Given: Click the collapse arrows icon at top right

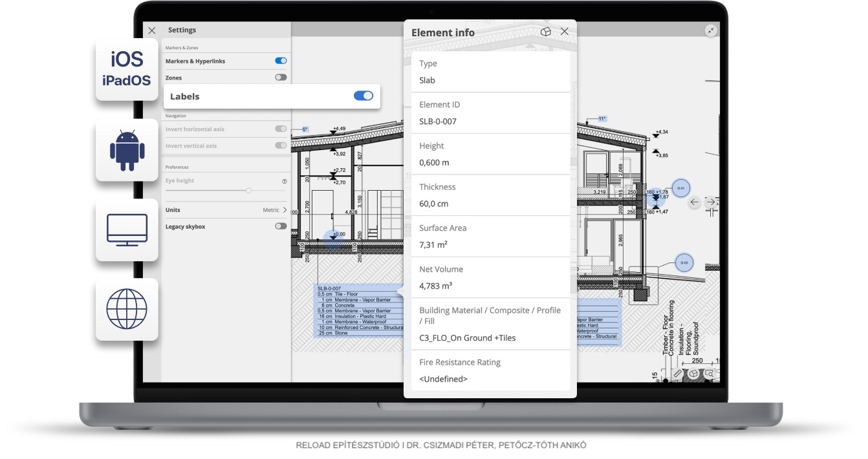Looking at the screenshot, I should 711,30.
